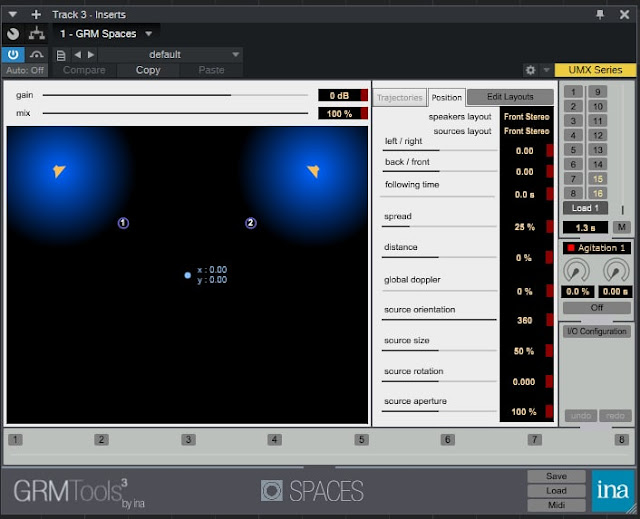Click the Compare button
640x519 pixels.
(x=84, y=70)
